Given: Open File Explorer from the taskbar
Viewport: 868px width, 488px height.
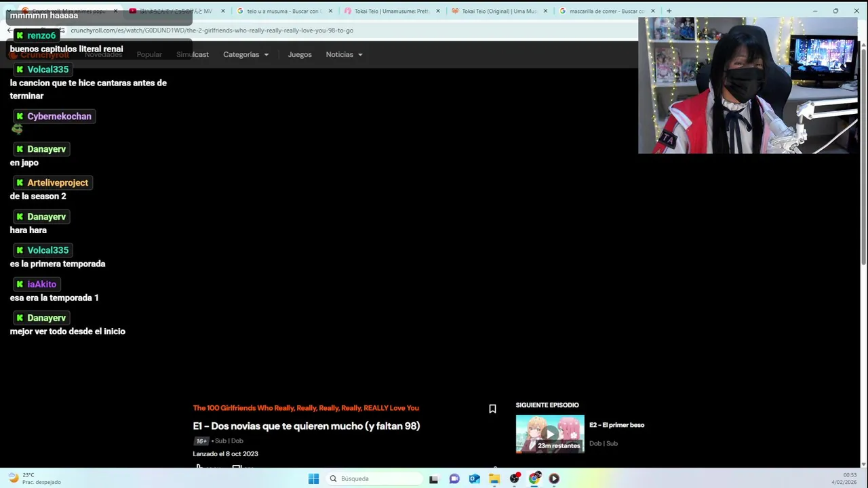Looking at the screenshot, I should coord(494,479).
